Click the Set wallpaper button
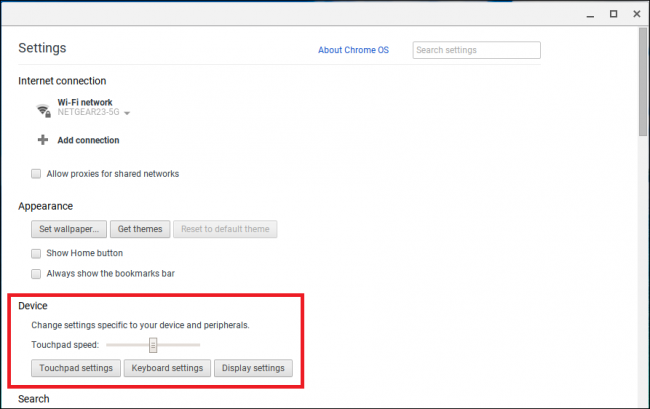This screenshot has width=650, height=409. click(x=69, y=229)
